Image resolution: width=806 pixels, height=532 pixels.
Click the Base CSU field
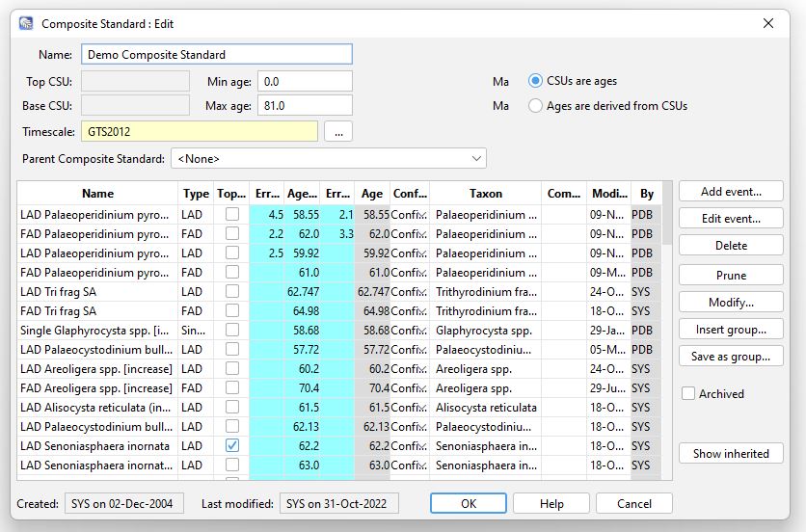tap(135, 105)
